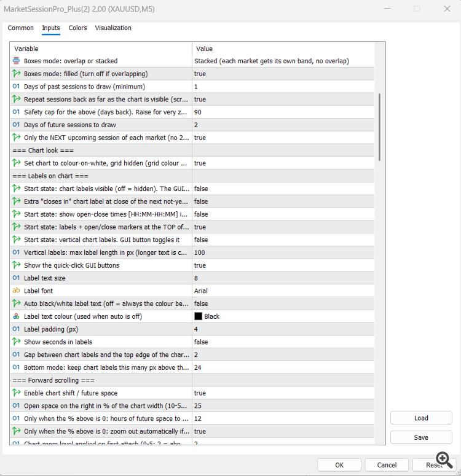
Task: Click the enum icon beside Boxes mode: overlap or stacked
Action: [16, 61]
